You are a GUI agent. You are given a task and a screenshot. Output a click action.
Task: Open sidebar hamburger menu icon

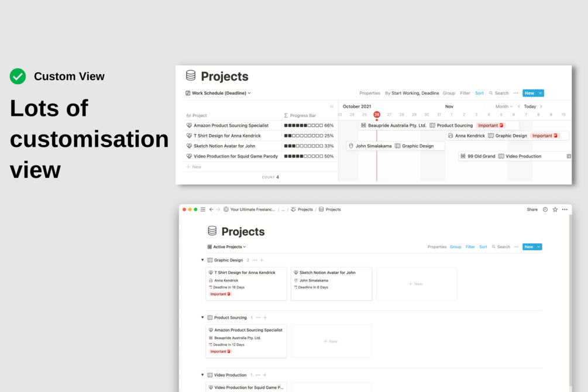click(x=203, y=209)
